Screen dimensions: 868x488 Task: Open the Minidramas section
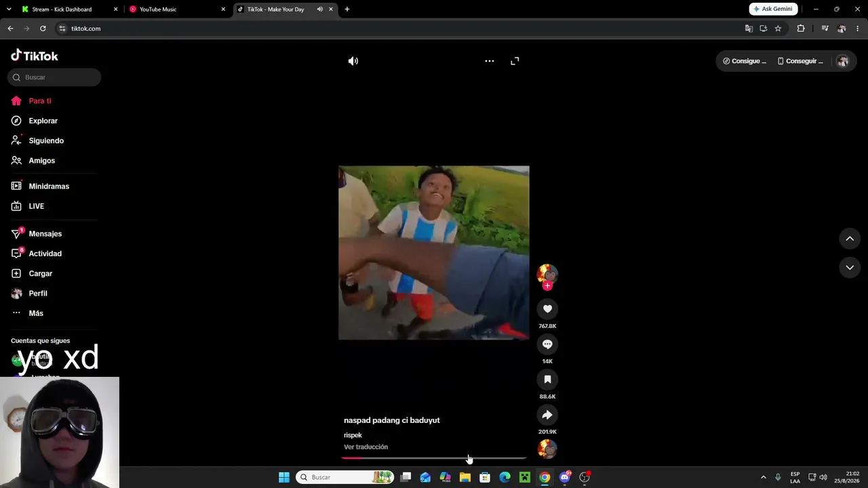point(49,186)
